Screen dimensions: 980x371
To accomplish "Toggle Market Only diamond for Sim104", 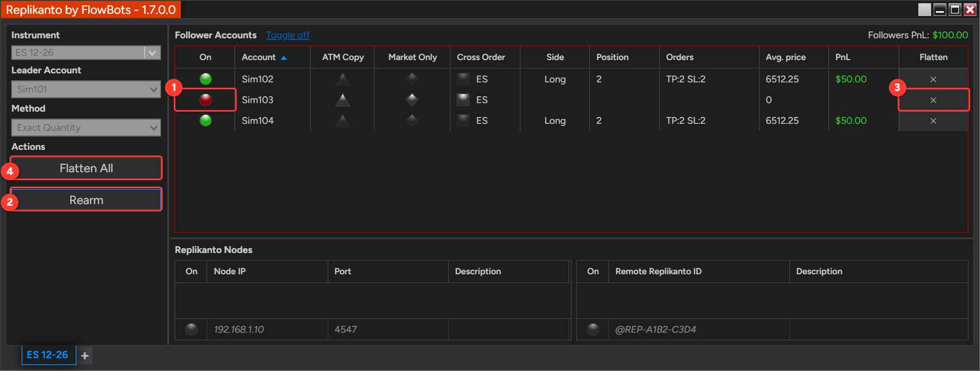I will pos(412,121).
